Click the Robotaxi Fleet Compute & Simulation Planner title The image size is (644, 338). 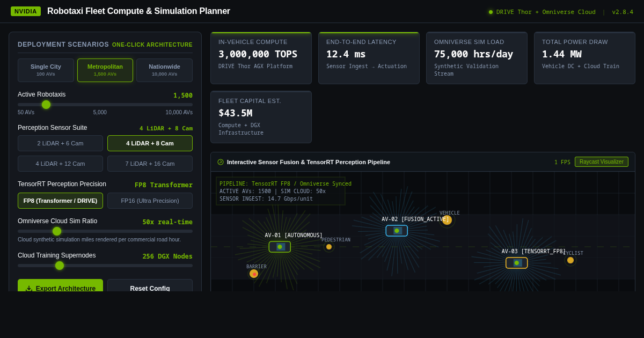click(x=138, y=11)
